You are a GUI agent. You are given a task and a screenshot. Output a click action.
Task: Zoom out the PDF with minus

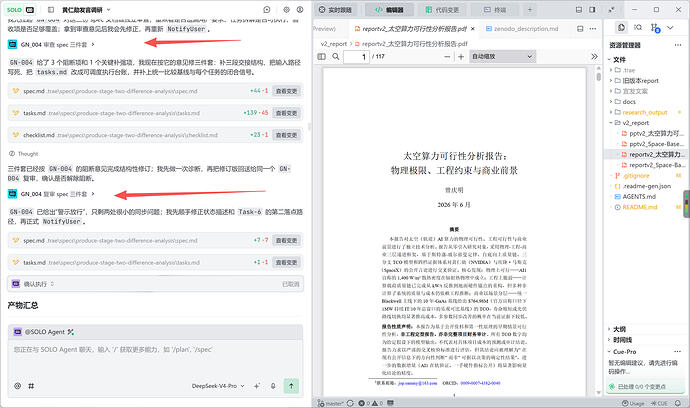pyautogui.click(x=447, y=56)
